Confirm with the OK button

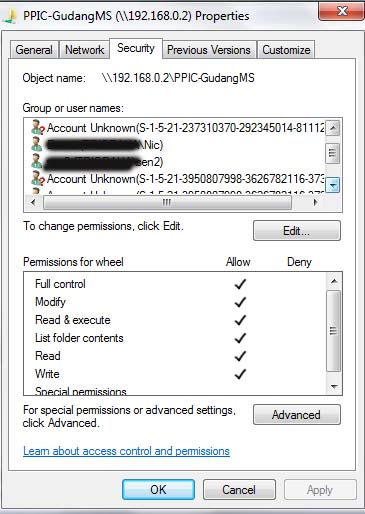point(158,490)
